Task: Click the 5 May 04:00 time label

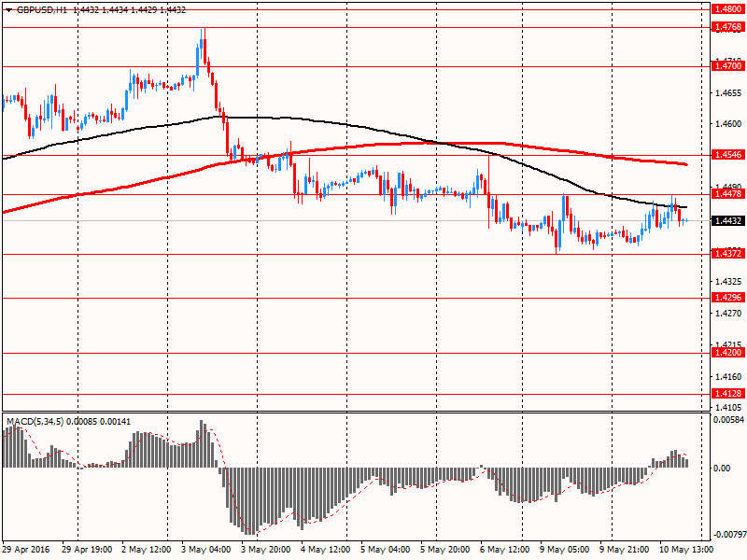Action: coord(386,550)
